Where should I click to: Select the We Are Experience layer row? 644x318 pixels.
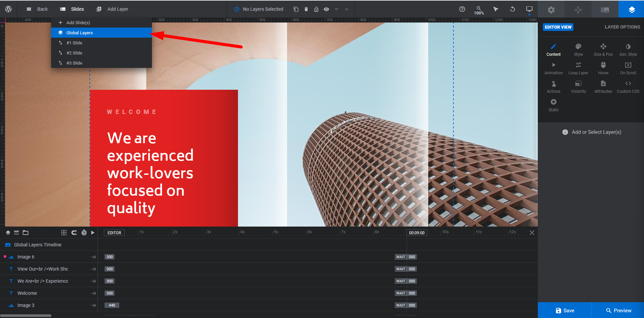coord(49,281)
